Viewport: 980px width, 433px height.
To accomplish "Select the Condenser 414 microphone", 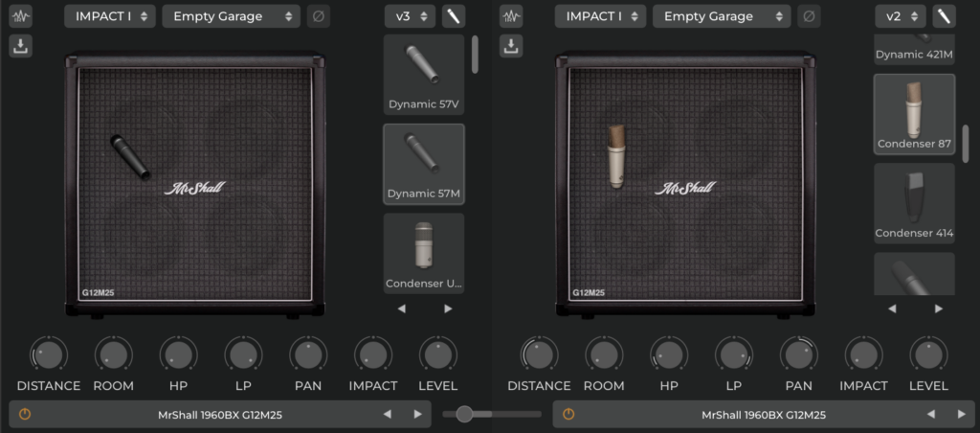I will pyautogui.click(x=914, y=203).
